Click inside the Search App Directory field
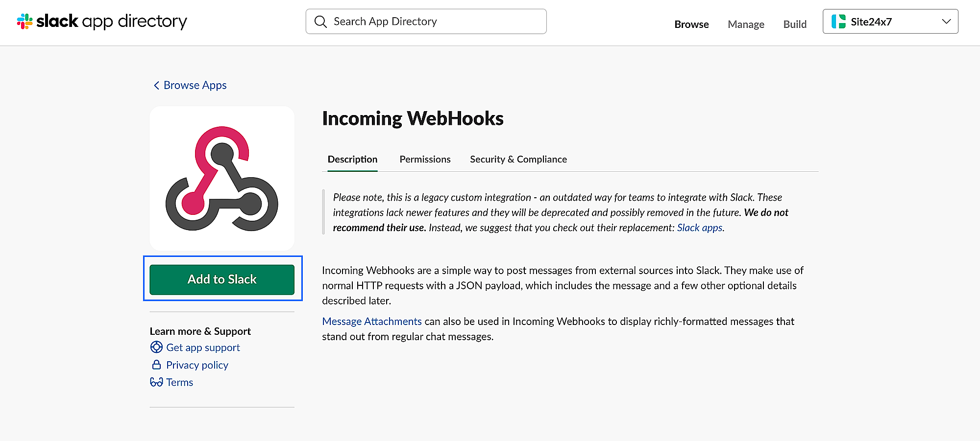The image size is (980, 441). click(x=425, y=22)
